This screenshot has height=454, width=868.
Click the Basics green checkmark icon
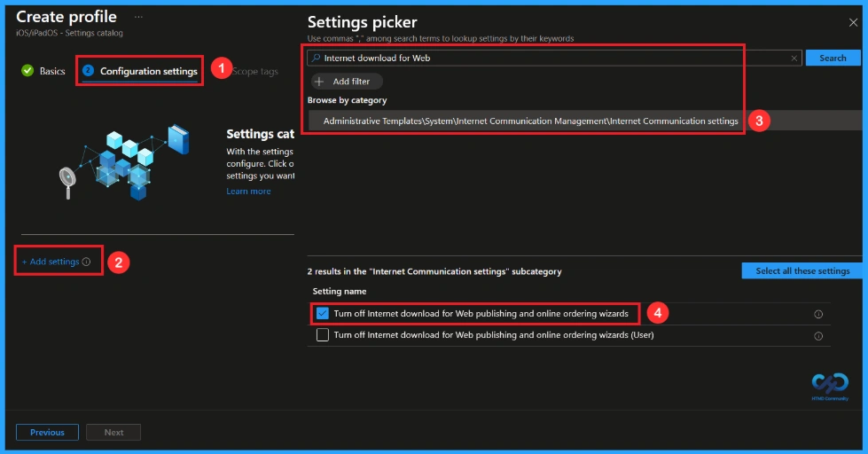point(27,71)
